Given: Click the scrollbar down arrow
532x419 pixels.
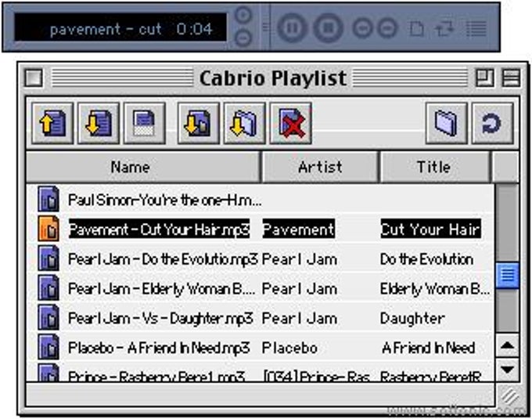Looking at the screenshot, I should point(507,370).
